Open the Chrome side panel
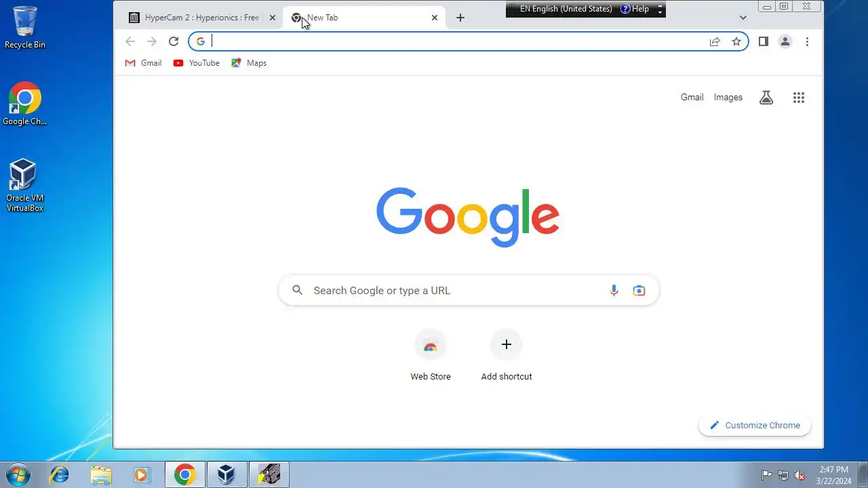 (x=764, y=41)
